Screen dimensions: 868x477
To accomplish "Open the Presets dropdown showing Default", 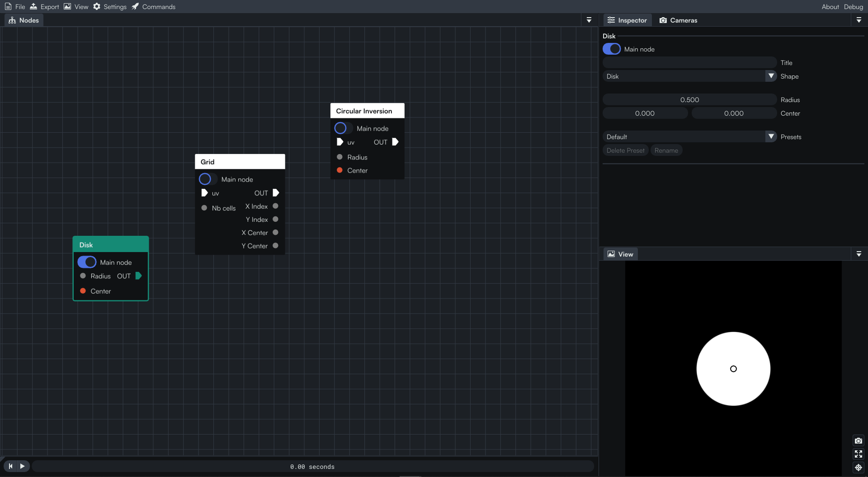I will (x=689, y=136).
